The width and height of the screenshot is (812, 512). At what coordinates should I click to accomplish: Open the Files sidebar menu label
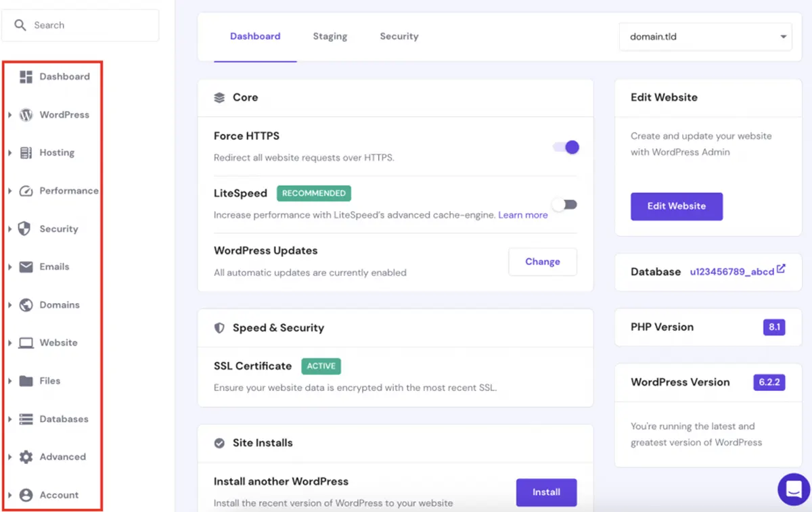coord(50,381)
